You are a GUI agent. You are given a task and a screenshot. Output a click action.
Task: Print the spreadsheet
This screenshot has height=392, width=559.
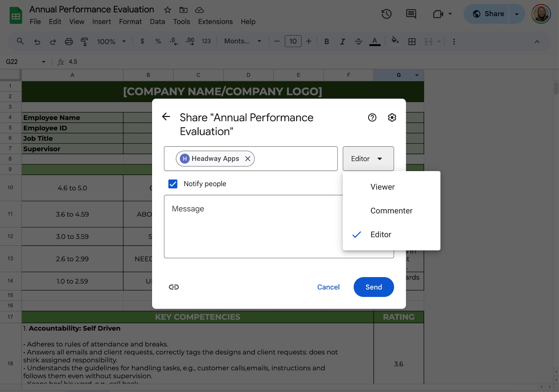(69, 42)
